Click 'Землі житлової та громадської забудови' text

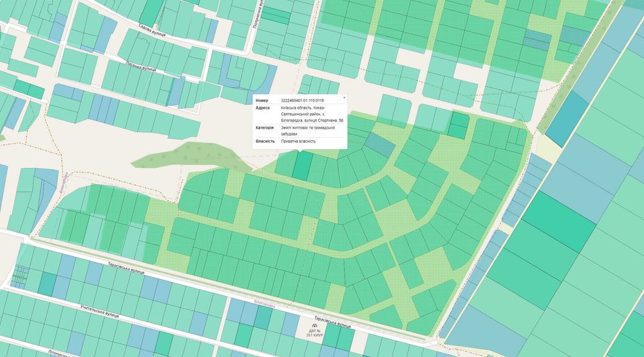308,131
